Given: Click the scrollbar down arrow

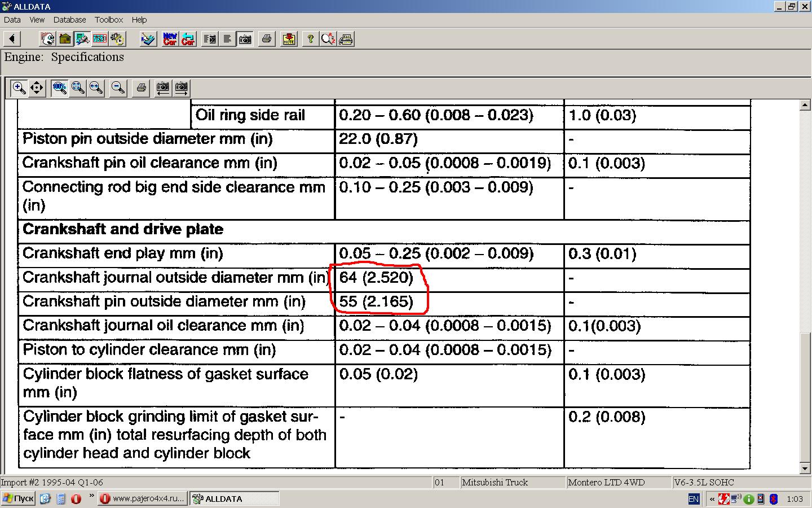Looking at the screenshot, I should (x=805, y=468).
